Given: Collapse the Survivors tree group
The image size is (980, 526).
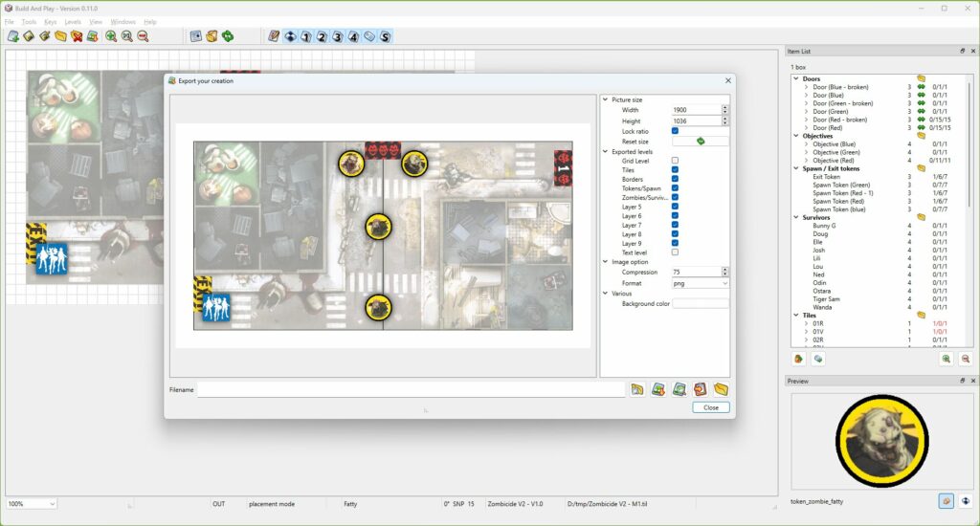Looking at the screenshot, I should coord(795,217).
